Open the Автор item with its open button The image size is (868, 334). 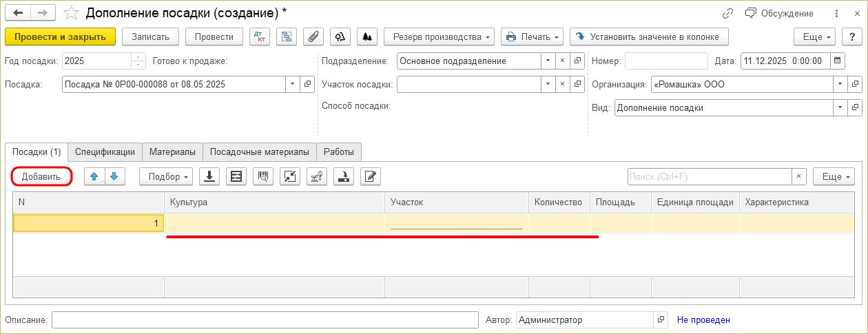click(661, 320)
